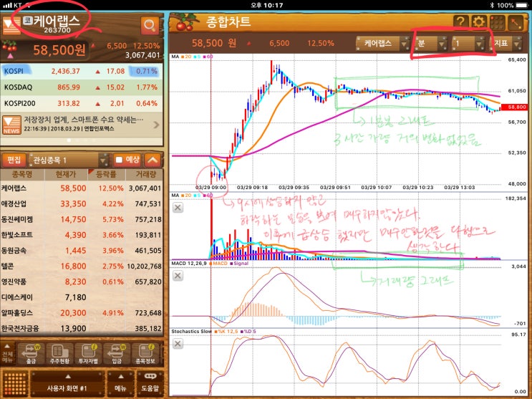Tap the 03/29 09:00 time label on chart axis
532x399 pixels.
tap(211, 188)
